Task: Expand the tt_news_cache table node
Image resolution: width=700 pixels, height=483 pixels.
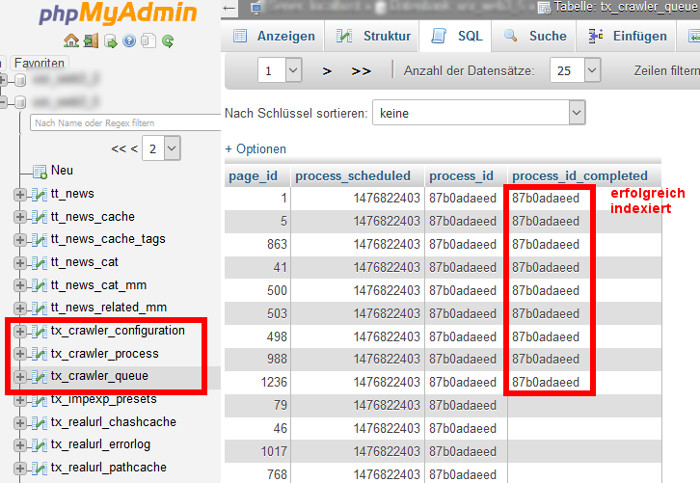Action: tap(20, 217)
